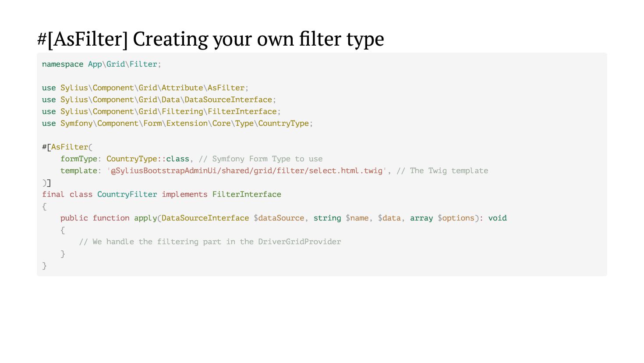Click the CountryFilter class name
This screenshot has width=644, height=363.
point(127,195)
